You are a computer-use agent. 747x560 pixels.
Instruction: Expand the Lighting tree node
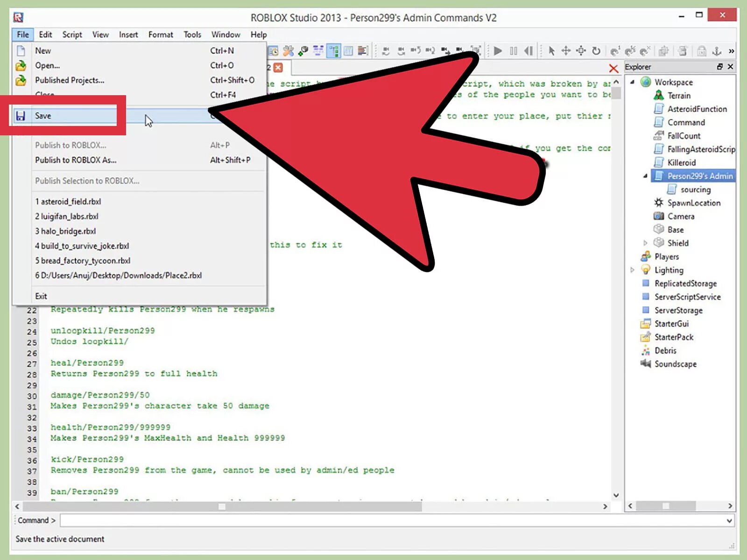pyautogui.click(x=633, y=270)
